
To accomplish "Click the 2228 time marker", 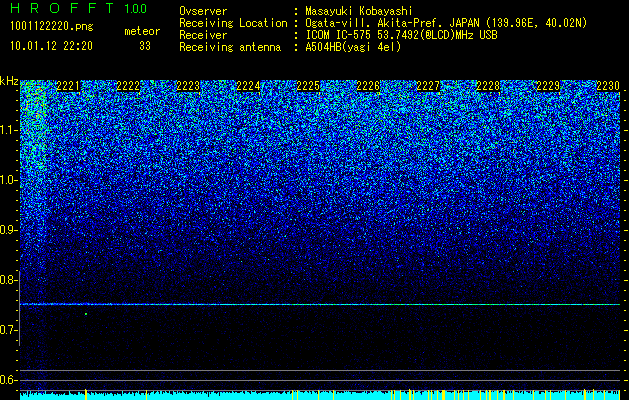I will pos(488,86).
